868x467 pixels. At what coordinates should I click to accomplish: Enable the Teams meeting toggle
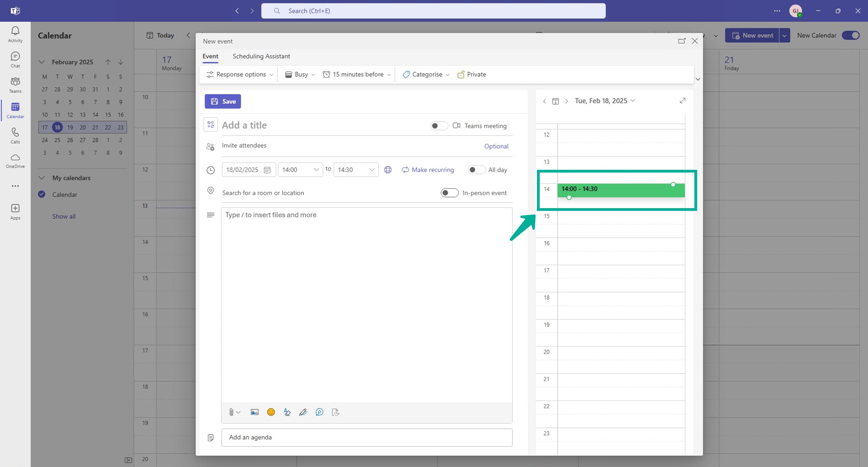click(439, 126)
